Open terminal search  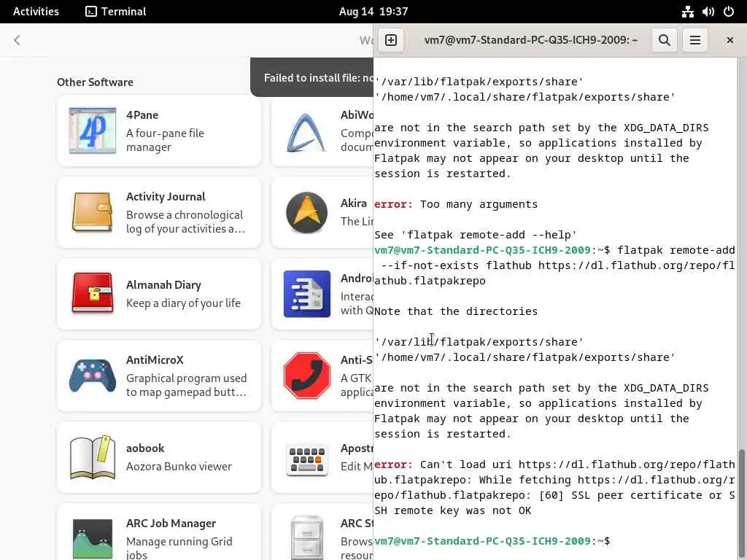(664, 40)
